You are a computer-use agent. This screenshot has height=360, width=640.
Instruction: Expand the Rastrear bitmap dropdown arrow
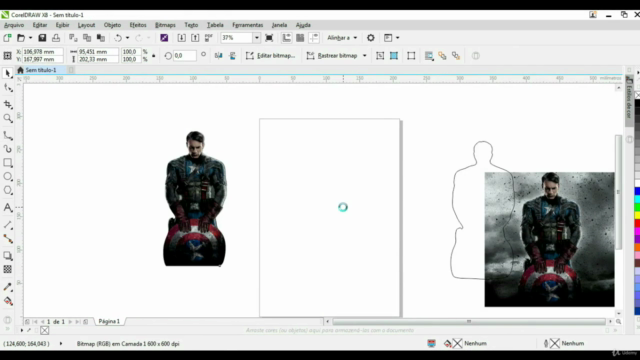click(x=364, y=56)
